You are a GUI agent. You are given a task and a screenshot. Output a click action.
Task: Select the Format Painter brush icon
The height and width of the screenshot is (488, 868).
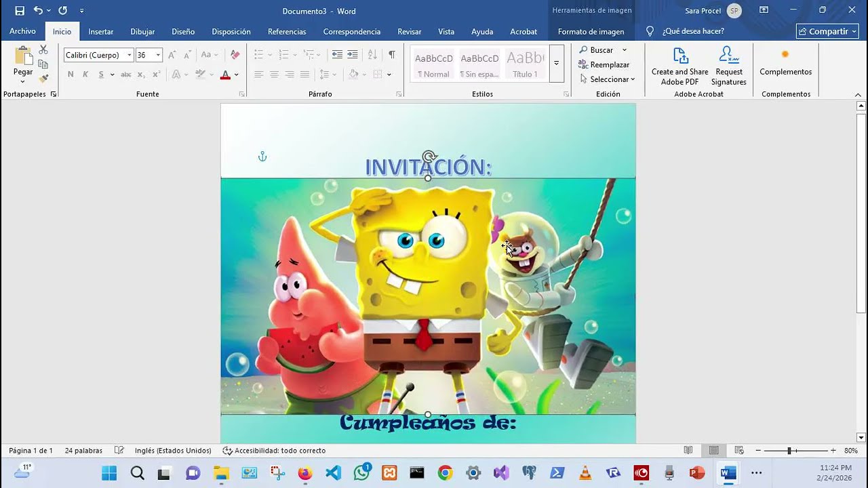point(43,79)
